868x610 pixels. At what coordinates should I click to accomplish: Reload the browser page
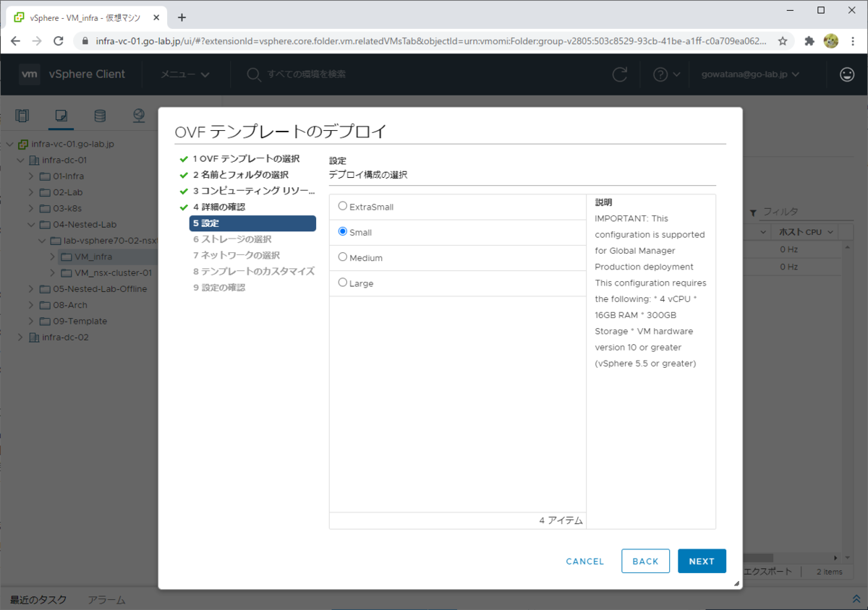pos(59,41)
